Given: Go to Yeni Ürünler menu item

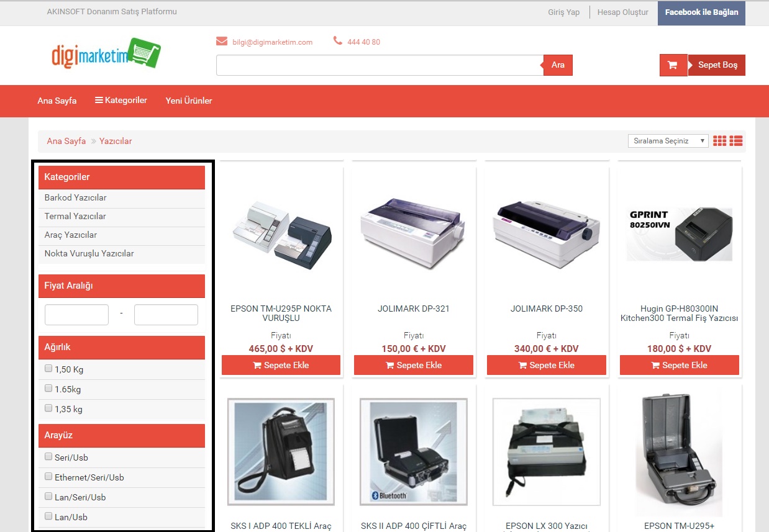Looking at the screenshot, I should 189,101.
